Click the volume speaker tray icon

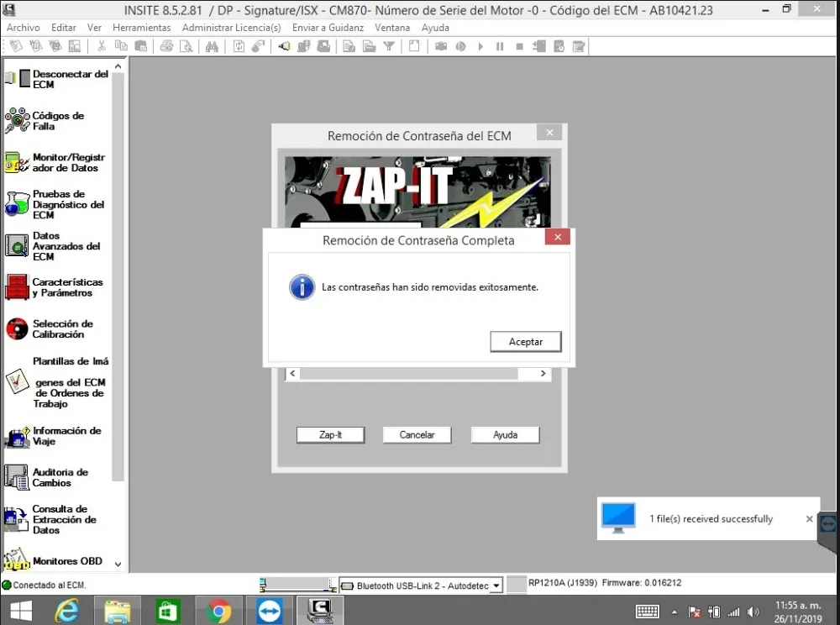pos(753,612)
